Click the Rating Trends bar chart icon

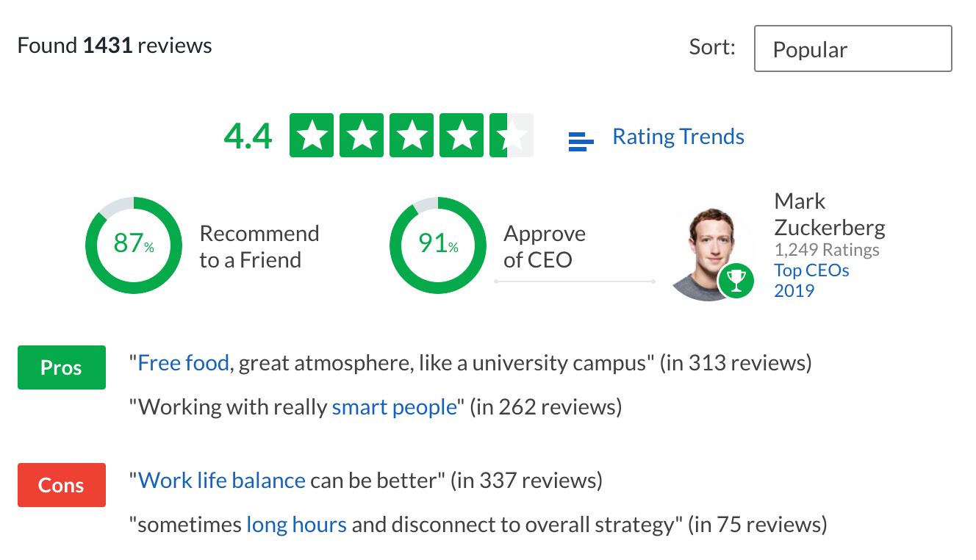581,140
